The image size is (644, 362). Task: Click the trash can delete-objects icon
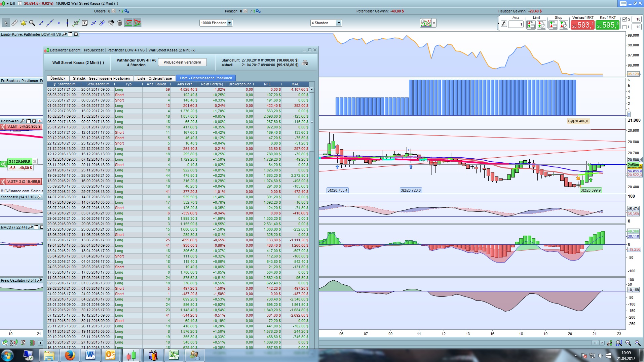pos(120,23)
